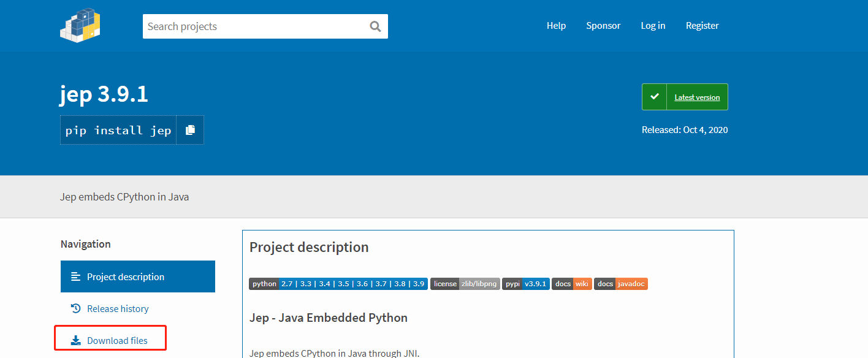The image size is (868, 358).
Task: Focus the Search projects field
Action: (x=254, y=26)
